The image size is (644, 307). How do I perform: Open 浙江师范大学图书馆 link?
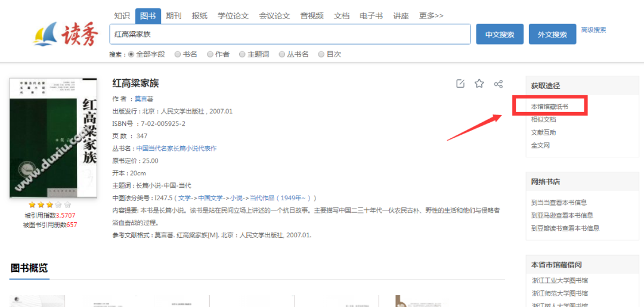pyautogui.click(x=560, y=293)
